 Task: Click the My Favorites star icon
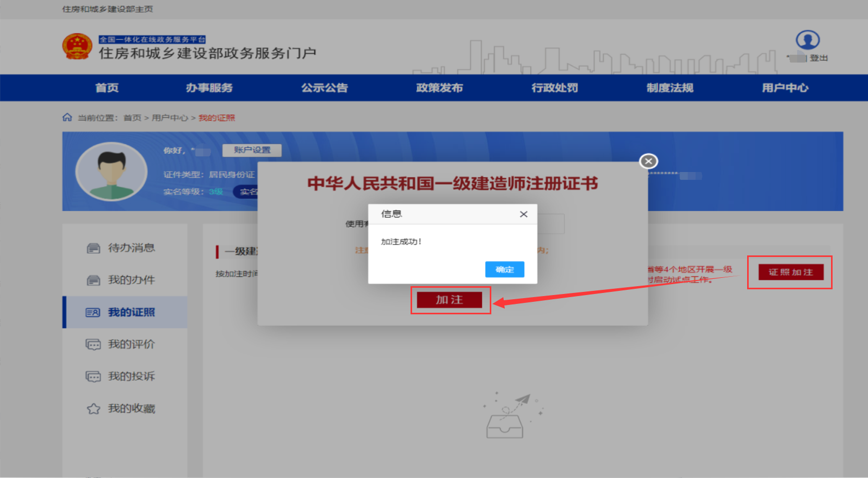[93, 409]
